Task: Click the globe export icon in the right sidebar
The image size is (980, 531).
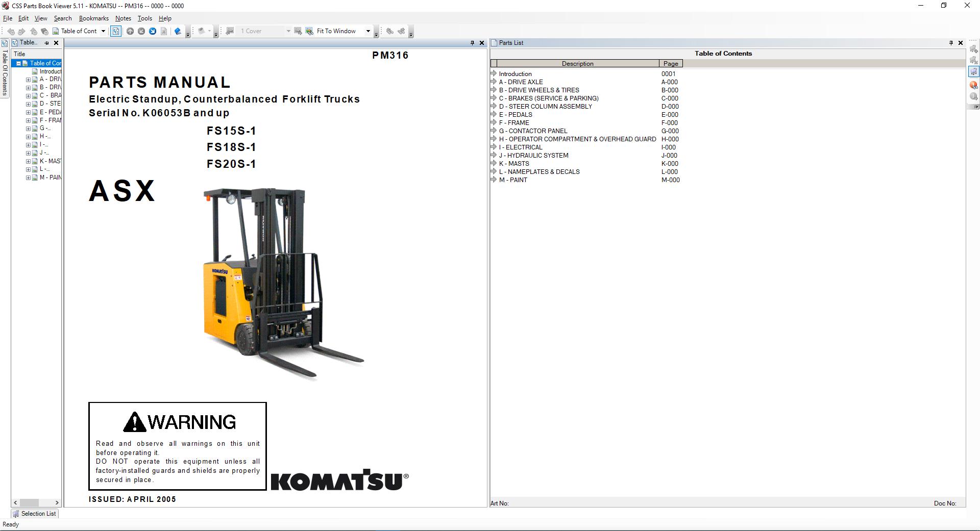Action: coord(973,96)
